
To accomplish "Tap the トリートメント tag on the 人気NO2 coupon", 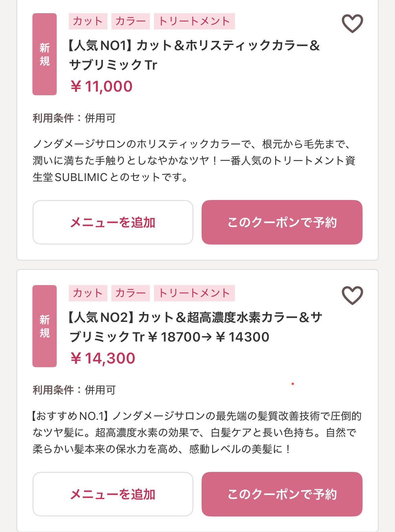I will click(194, 293).
